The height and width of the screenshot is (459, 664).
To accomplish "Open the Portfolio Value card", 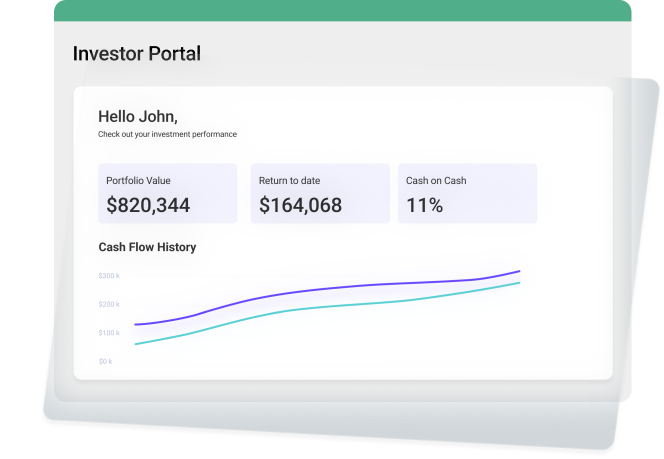I will tap(168, 194).
